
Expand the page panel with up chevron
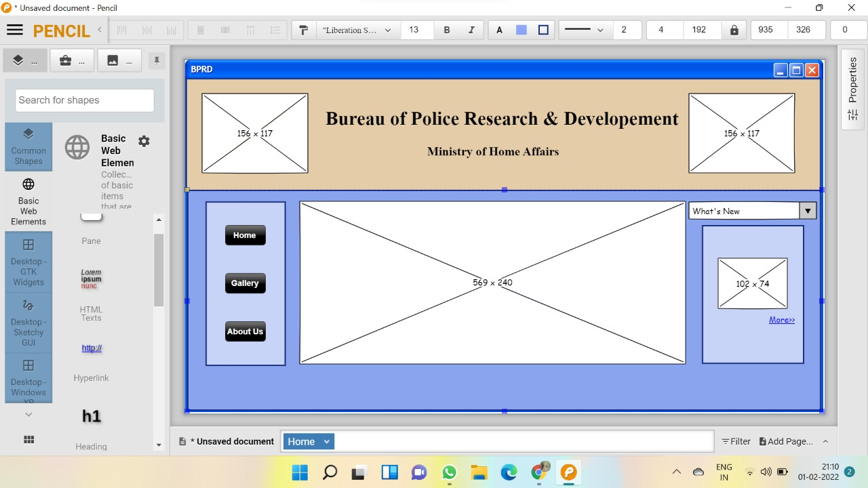click(x=825, y=441)
